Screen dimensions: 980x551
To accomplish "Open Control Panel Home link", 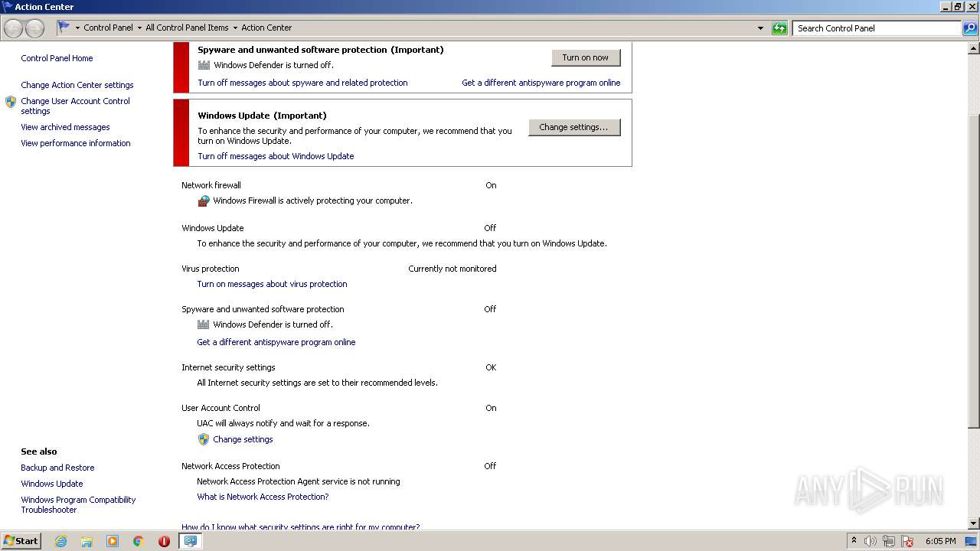I will point(57,58).
